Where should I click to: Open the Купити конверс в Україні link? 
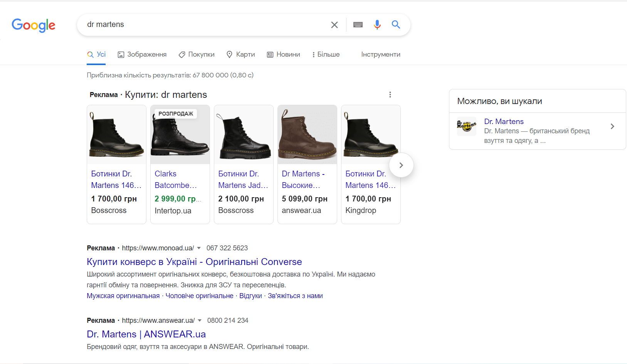(x=194, y=262)
